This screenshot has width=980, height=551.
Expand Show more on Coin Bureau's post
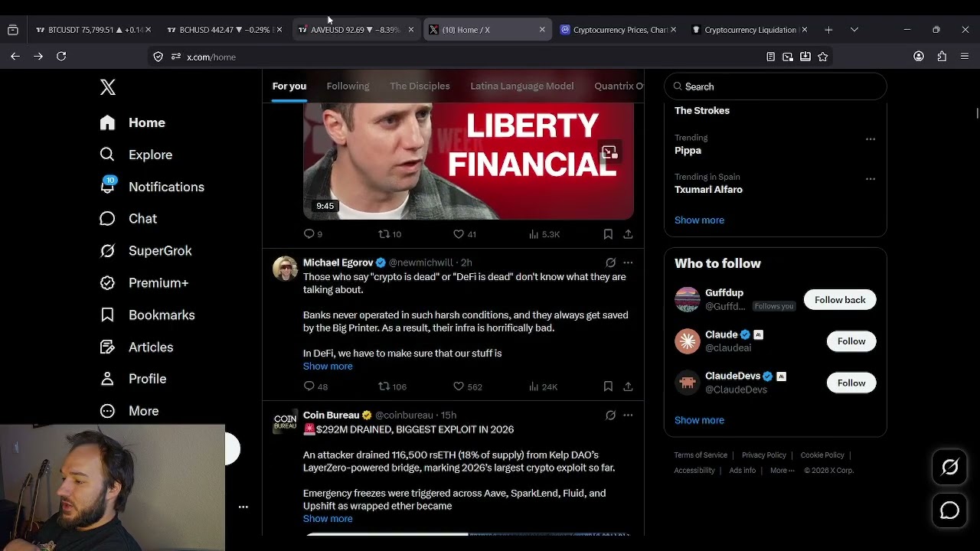pos(328,519)
